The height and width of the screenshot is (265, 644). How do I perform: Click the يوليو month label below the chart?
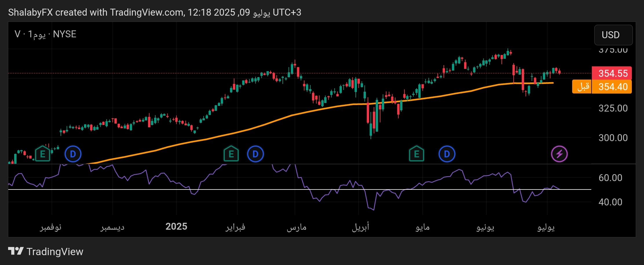(x=546, y=227)
